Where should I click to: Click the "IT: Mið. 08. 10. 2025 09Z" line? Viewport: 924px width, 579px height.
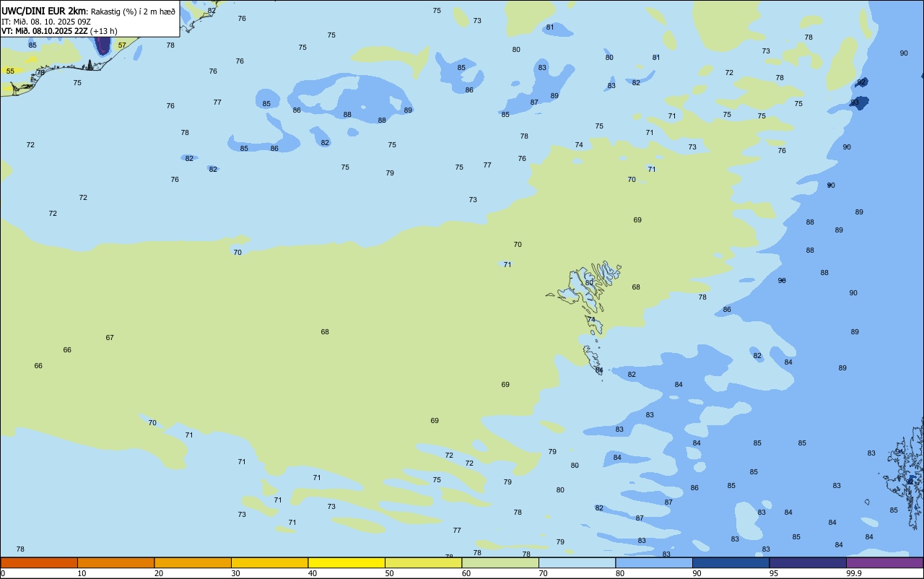[x=47, y=22]
